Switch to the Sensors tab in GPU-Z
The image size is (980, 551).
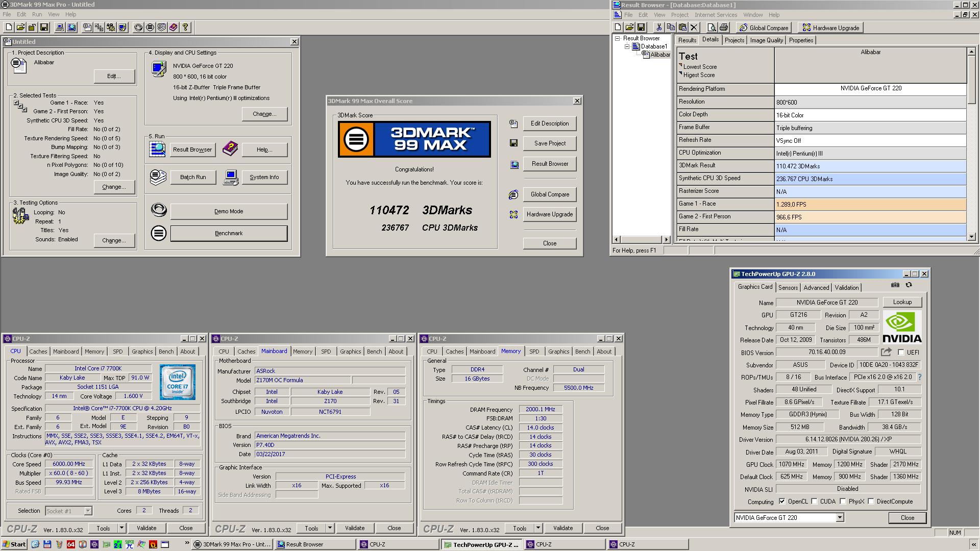tap(788, 288)
